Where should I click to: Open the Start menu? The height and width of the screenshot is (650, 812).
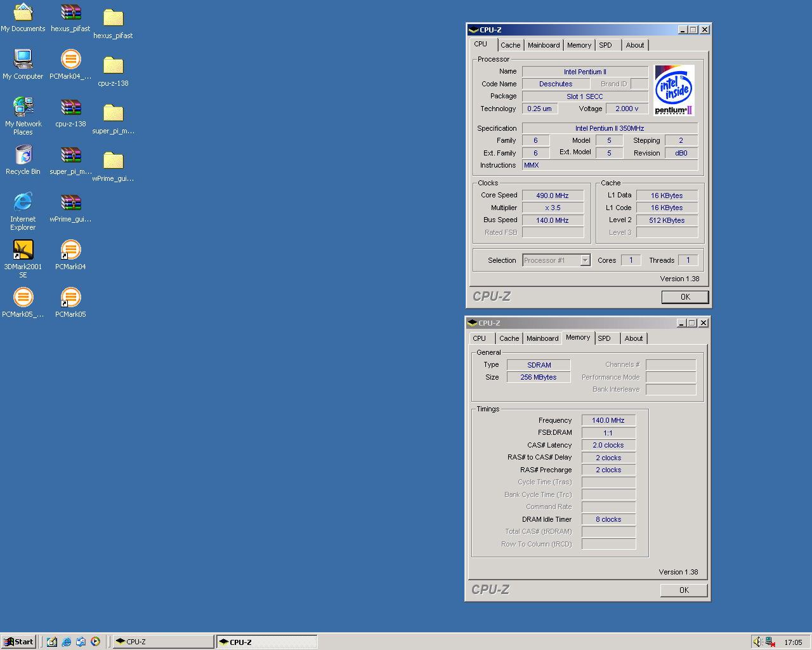pos(18,642)
